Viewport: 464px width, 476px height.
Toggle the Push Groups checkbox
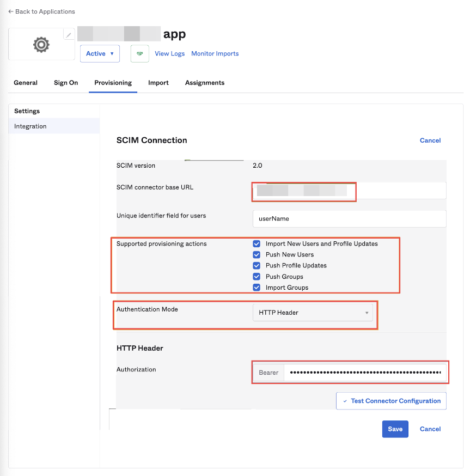pos(257,277)
